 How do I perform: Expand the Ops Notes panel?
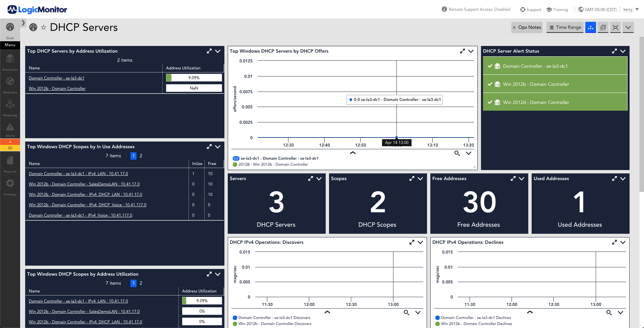527,28
